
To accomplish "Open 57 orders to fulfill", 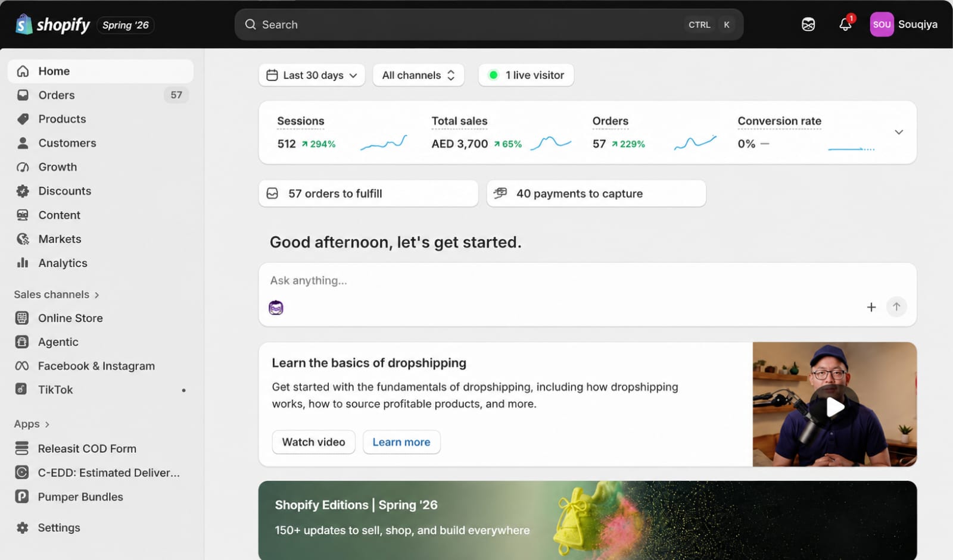I will (368, 193).
